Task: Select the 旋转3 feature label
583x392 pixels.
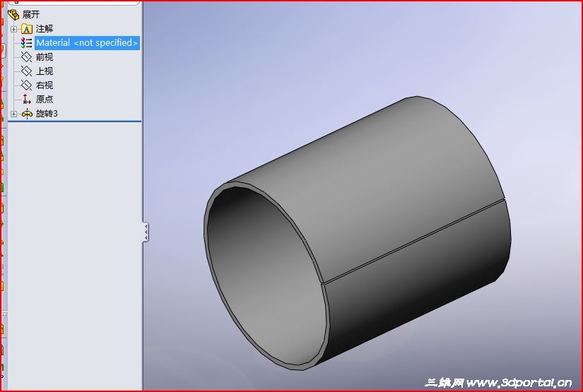Action: [47, 113]
